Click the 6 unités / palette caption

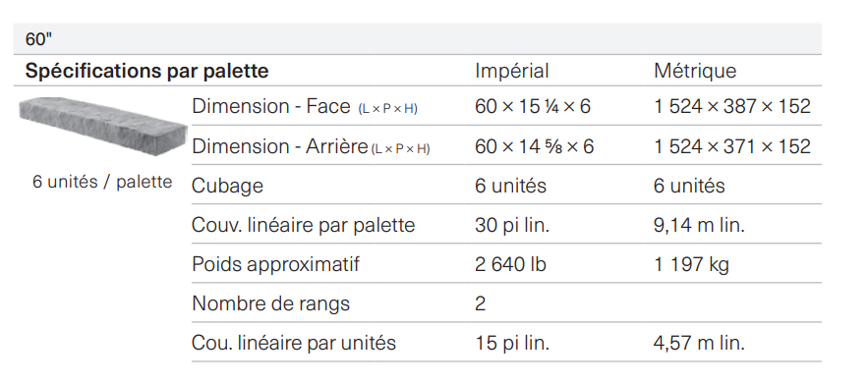click(102, 182)
